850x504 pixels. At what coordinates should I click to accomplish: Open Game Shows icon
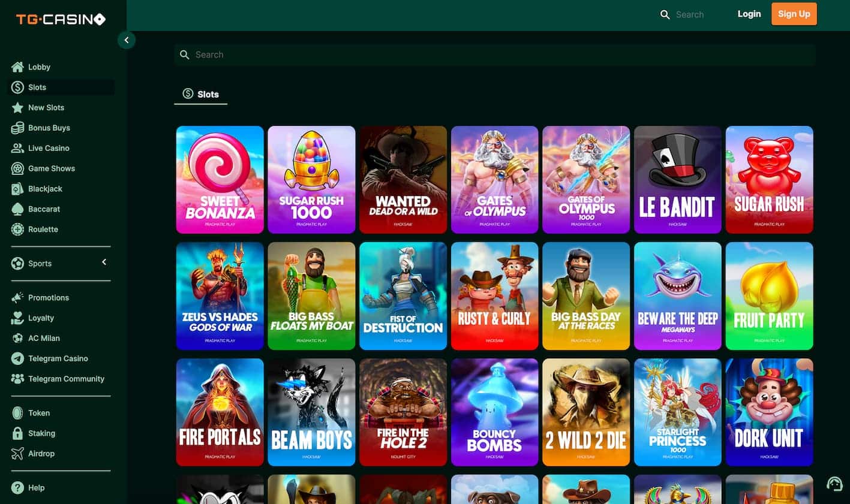pyautogui.click(x=17, y=168)
